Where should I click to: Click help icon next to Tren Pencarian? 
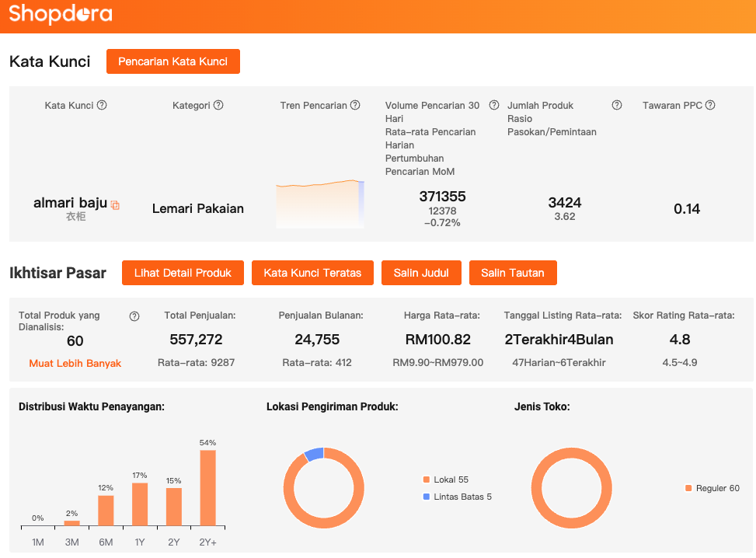pyautogui.click(x=355, y=106)
